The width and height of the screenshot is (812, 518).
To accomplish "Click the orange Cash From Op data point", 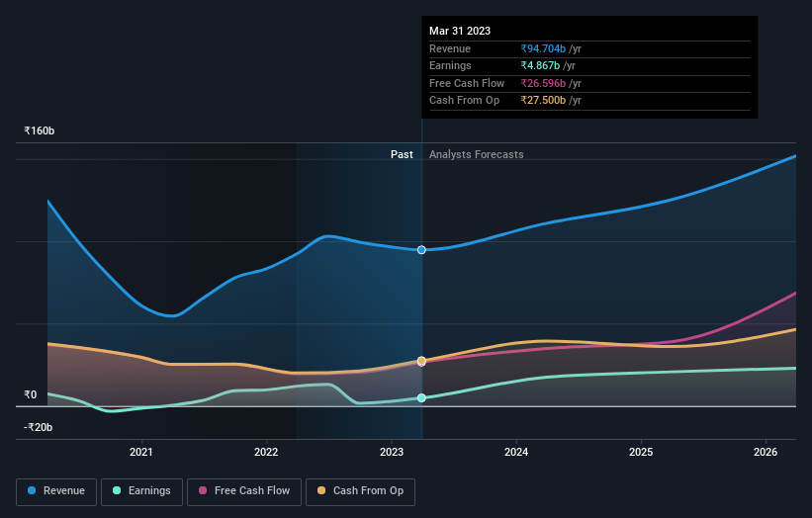I will [x=421, y=360].
